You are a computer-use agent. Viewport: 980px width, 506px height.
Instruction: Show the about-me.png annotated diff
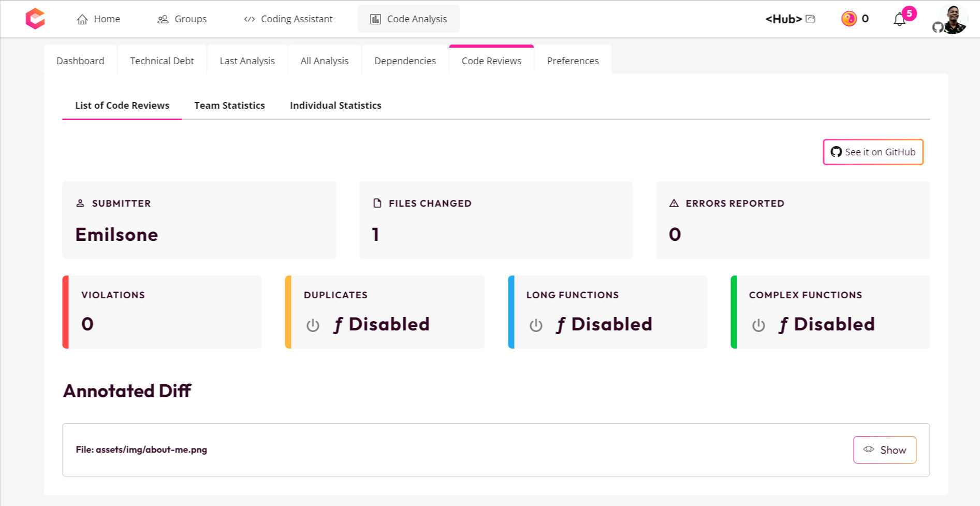tap(884, 450)
